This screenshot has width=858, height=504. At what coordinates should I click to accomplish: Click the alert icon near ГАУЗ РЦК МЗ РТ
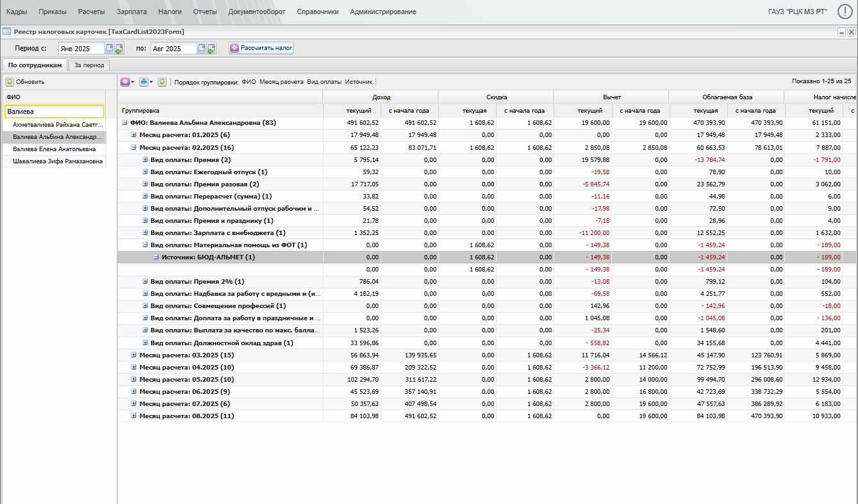(845, 12)
